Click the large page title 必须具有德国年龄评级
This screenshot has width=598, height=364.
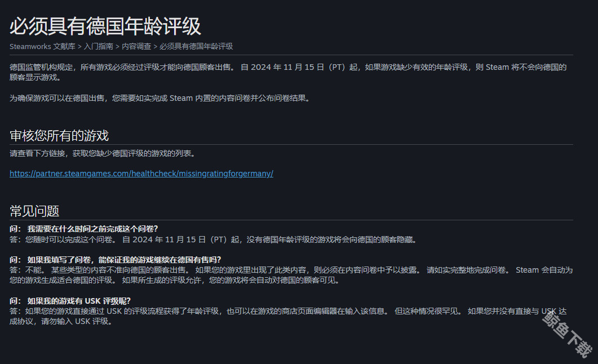105,26
